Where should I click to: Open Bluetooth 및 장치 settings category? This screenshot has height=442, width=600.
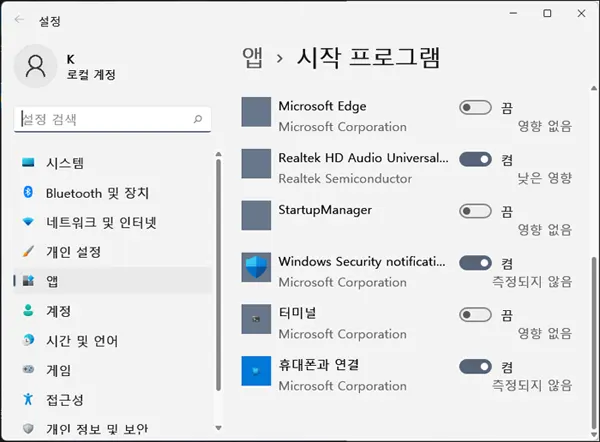112,192
